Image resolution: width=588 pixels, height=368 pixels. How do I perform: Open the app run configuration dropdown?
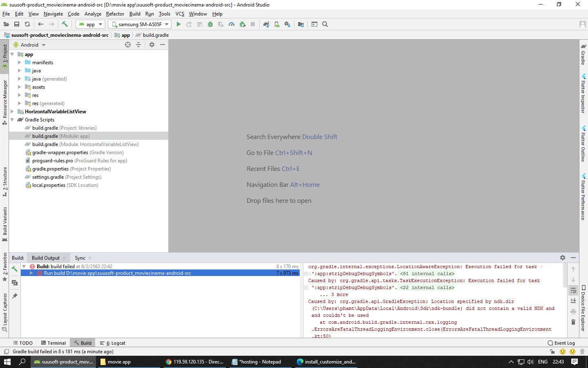(91, 25)
